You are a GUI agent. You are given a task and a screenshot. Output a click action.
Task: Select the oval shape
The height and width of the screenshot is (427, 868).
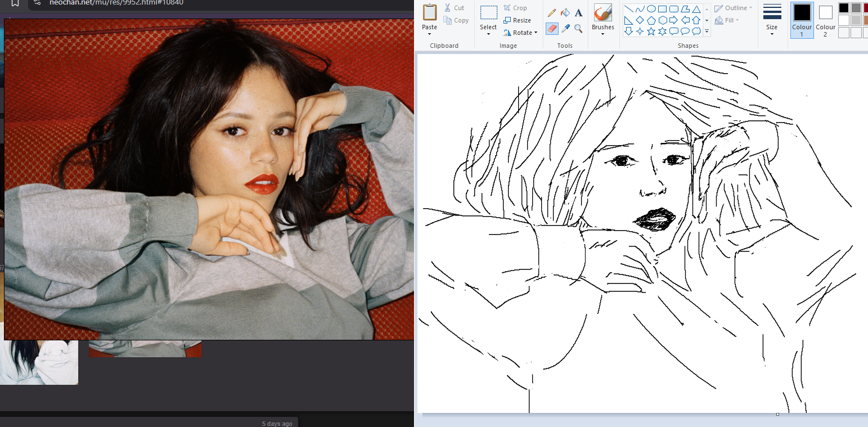tap(651, 9)
